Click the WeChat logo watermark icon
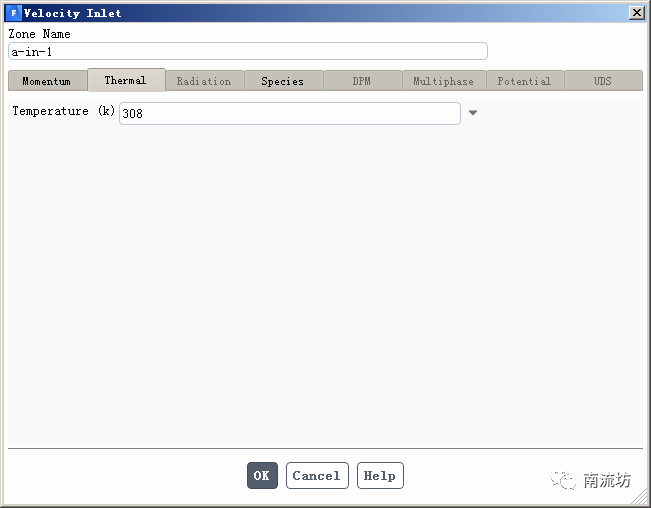Viewport: 651px width, 508px height. pyautogui.click(x=563, y=480)
